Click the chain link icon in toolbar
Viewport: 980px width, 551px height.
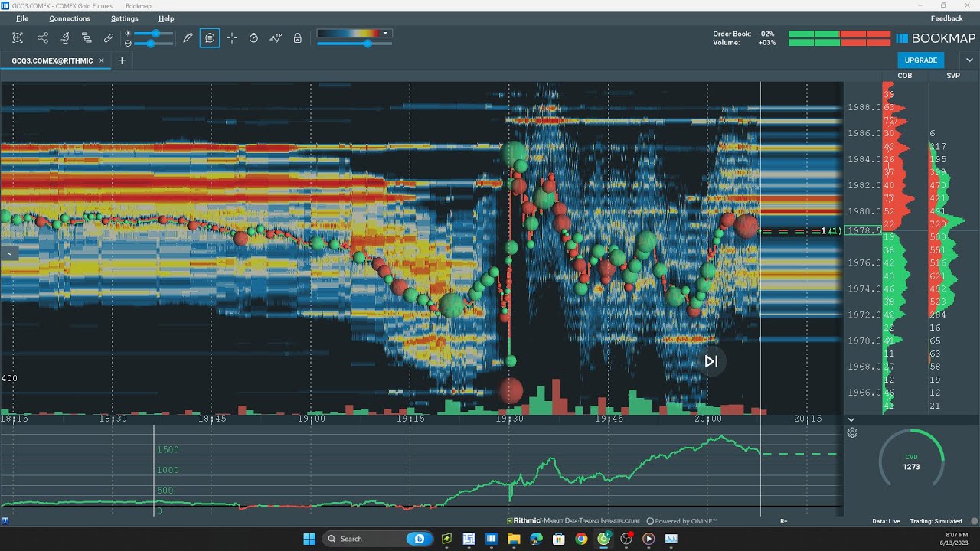109,37
